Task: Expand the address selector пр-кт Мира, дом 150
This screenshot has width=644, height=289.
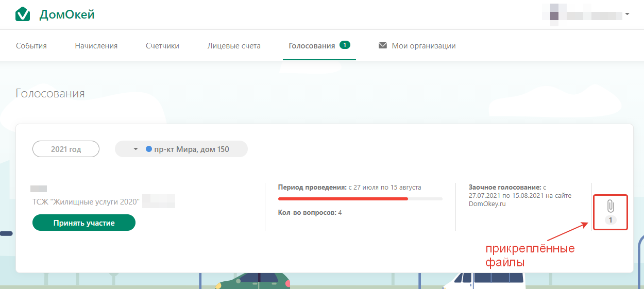Action: 181,149
